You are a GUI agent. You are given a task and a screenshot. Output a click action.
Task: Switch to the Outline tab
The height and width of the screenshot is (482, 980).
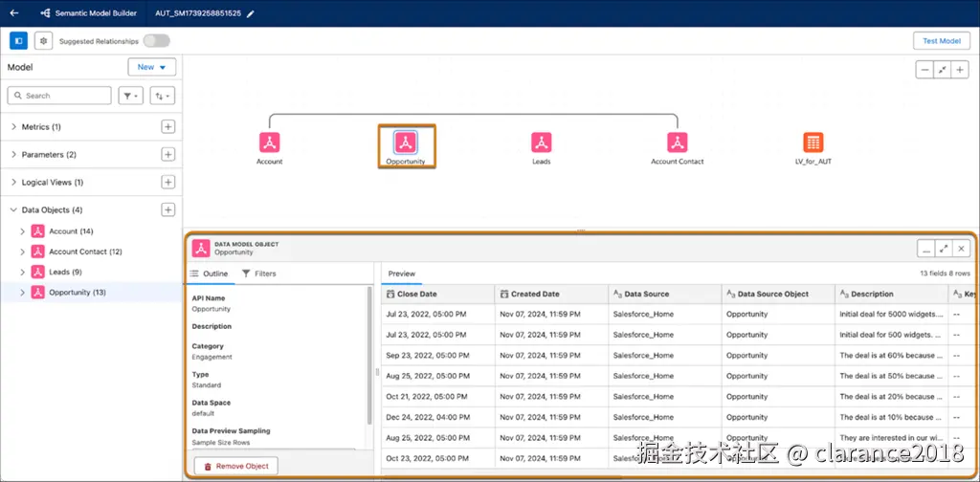pyautogui.click(x=210, y=274)
